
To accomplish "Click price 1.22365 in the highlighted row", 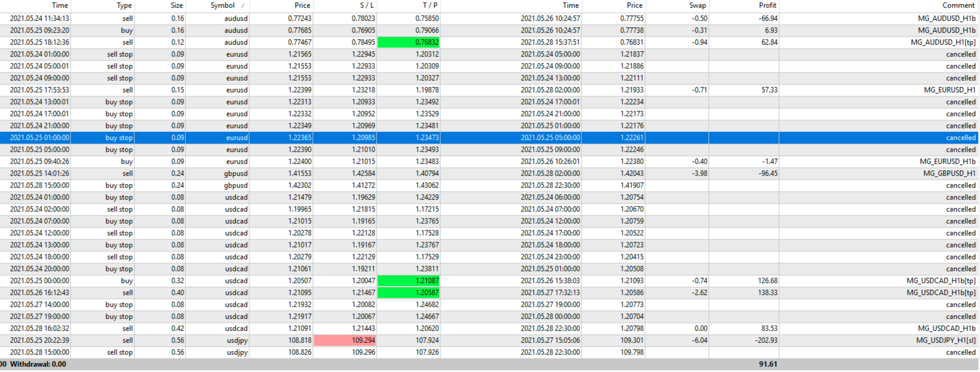I will click(x=300, y=138).
